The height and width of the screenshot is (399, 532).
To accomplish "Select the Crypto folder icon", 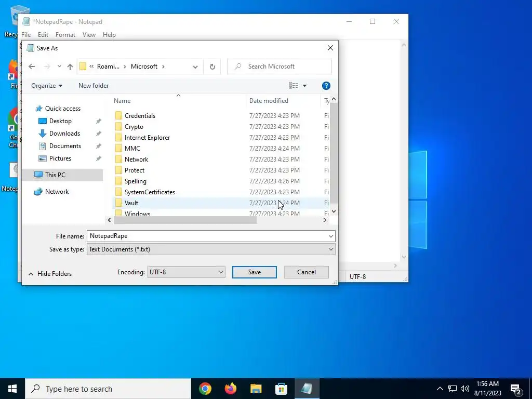I will (118, 127).
